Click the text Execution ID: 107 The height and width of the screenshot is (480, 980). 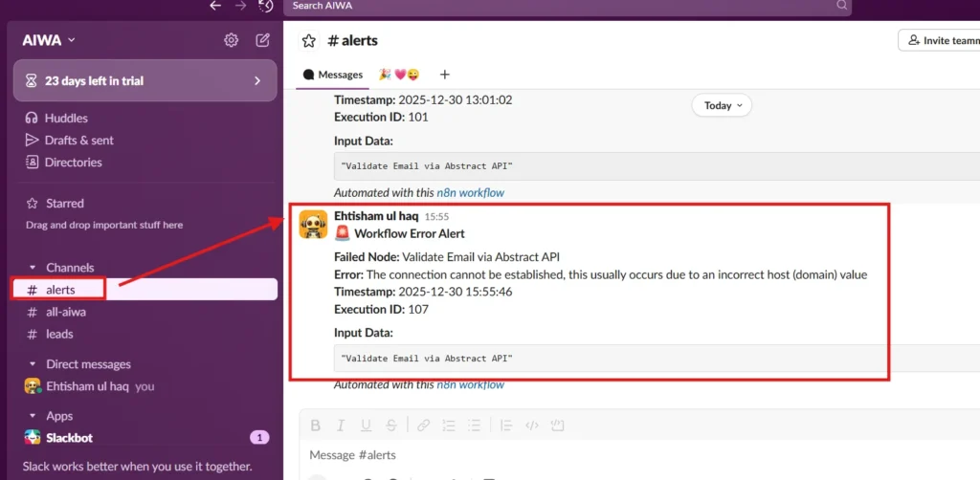pos(381,309)
